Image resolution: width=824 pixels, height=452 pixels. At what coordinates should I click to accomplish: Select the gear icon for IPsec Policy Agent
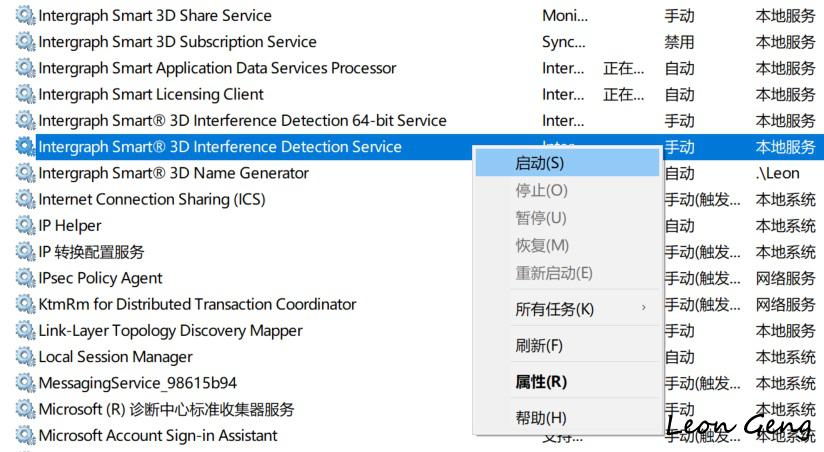tap(25, 278)
